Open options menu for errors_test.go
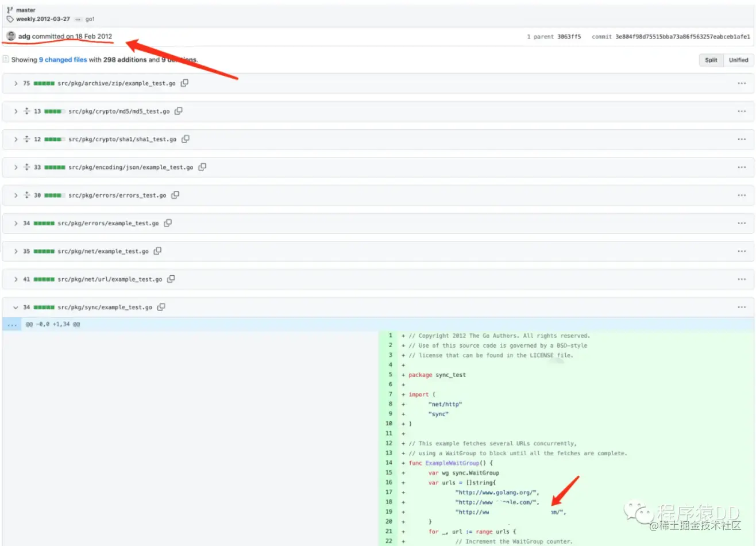The width and height of the screenshot is (756, 546). (742, 195)
